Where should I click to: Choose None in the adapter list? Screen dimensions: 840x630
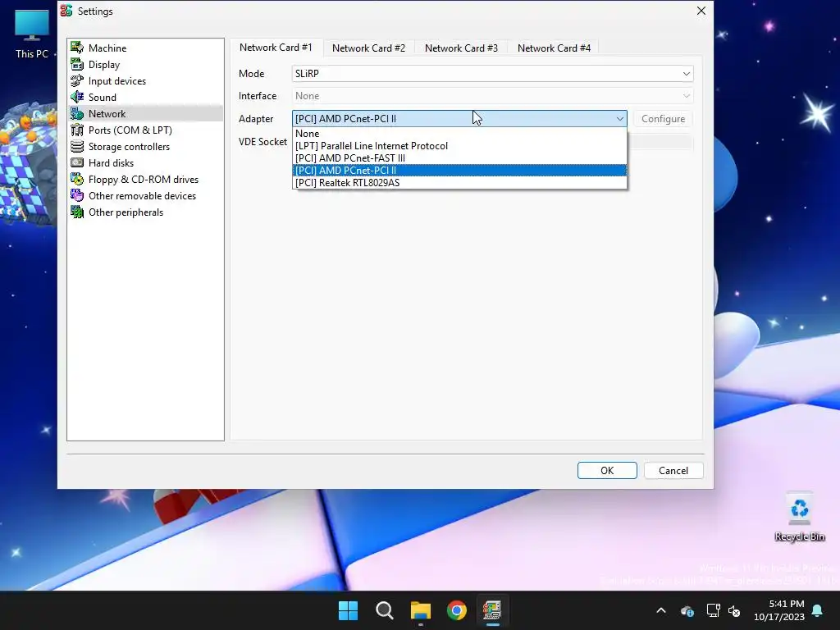459,134
